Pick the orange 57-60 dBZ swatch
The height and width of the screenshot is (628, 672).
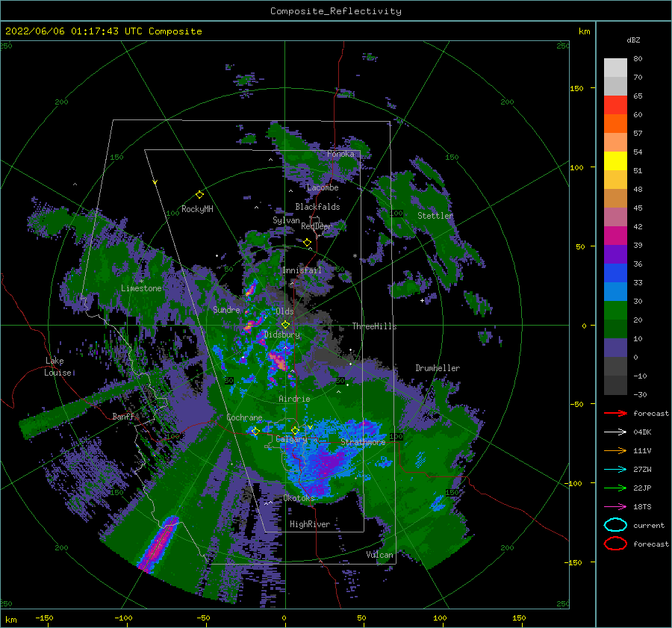click(x=615, y=124)
